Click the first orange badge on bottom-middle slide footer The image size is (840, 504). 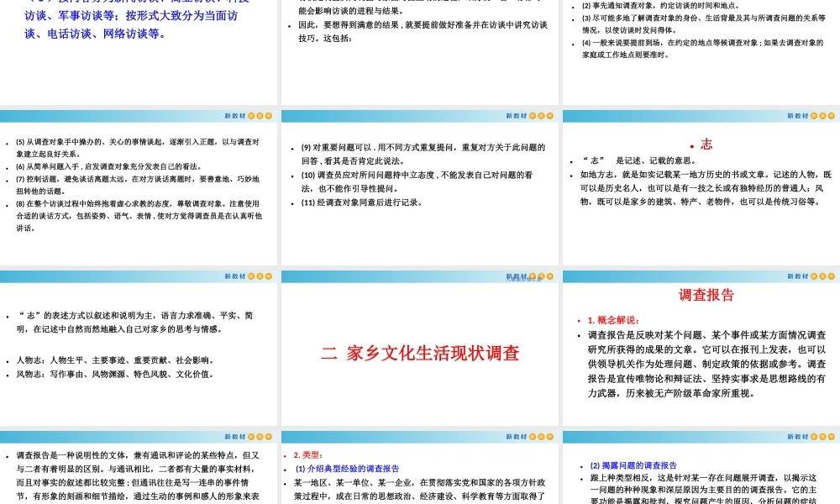click(533, 436)
